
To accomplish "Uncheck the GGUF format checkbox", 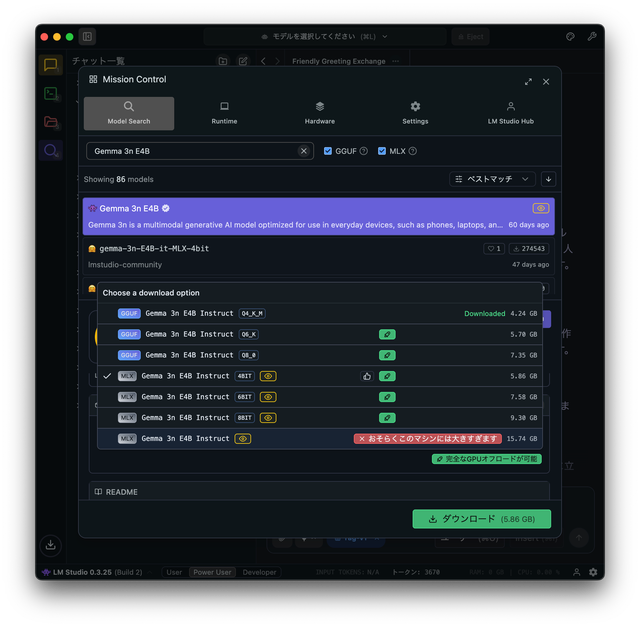I will [328, 151].
